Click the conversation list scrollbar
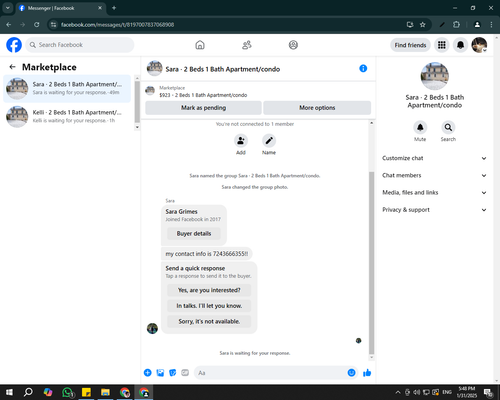The image size is (500, 400). tap(137, 102)
